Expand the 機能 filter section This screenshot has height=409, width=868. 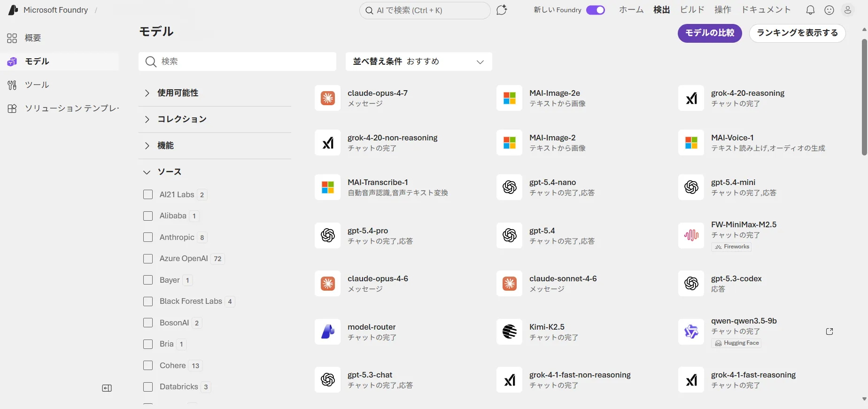215,146
